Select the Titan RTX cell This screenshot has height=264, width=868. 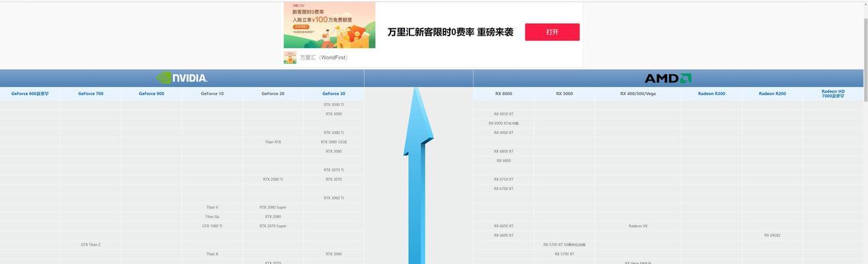273,142
